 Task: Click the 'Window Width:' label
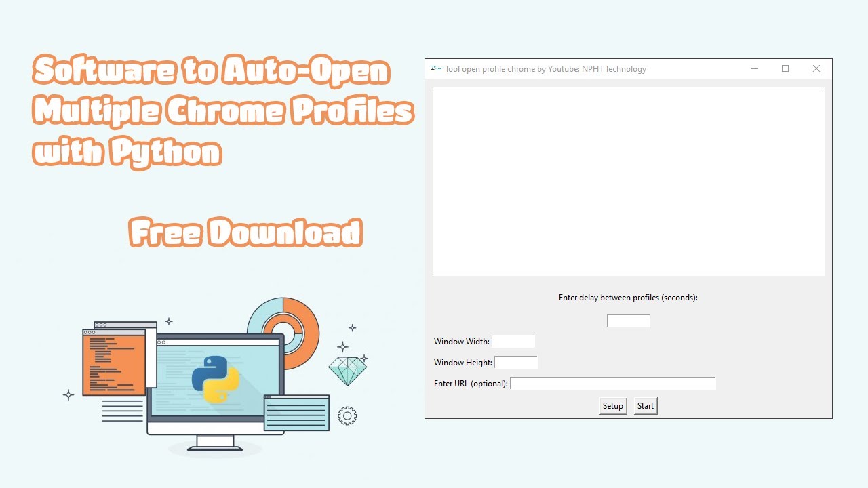(x=462, y=342)
